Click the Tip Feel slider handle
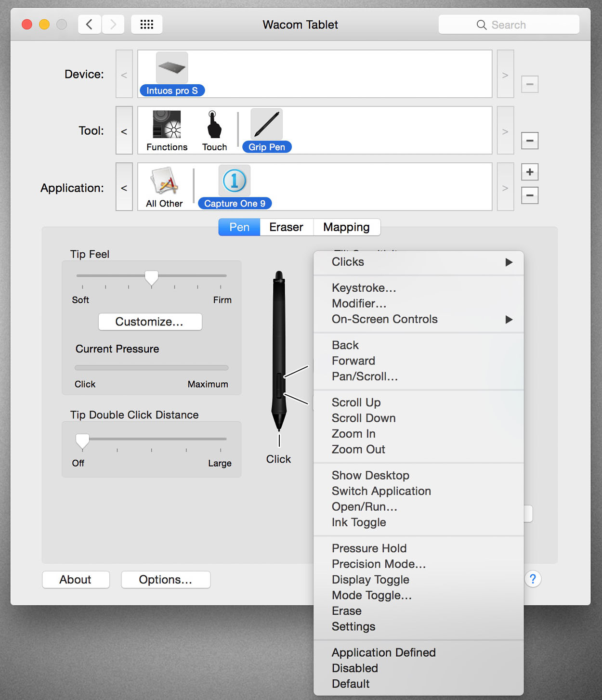Screen dimensions: 602x700 pos(151,278)
